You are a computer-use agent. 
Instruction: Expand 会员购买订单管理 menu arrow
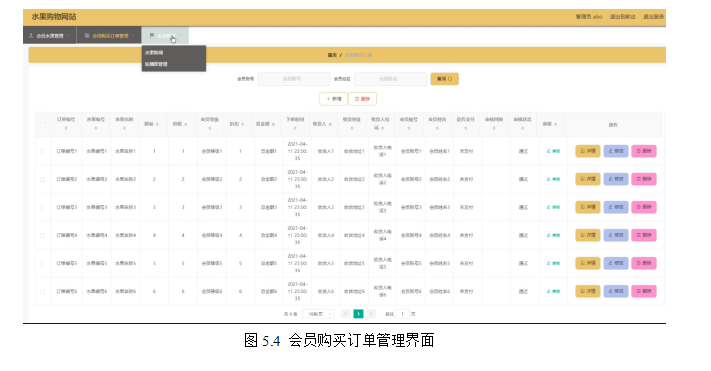click(133, 35)
